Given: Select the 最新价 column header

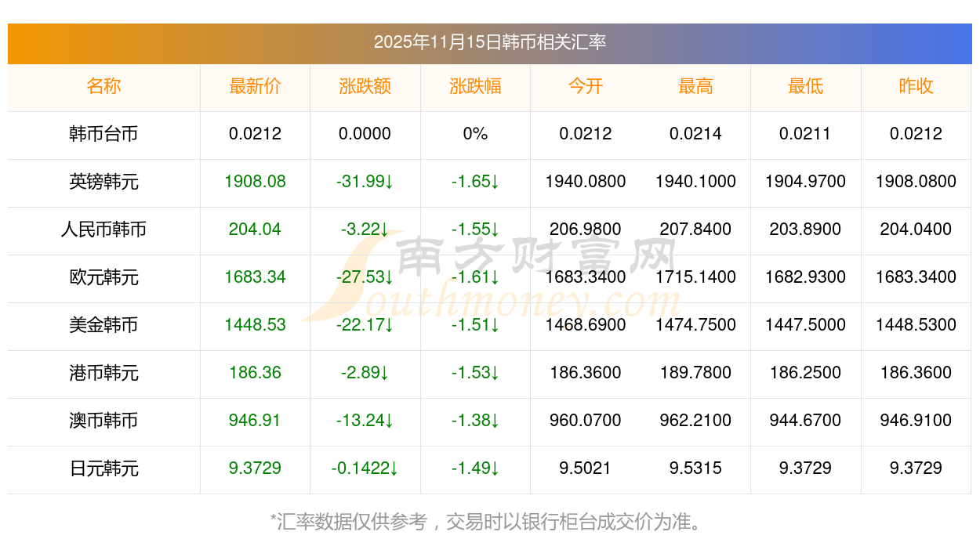Looking at the screenshot, I should click(255, 86).
